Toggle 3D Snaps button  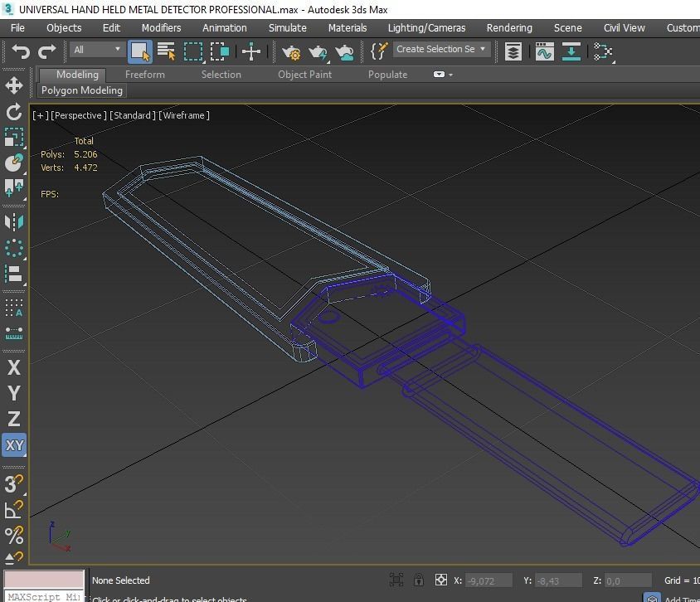pos(14,484)
